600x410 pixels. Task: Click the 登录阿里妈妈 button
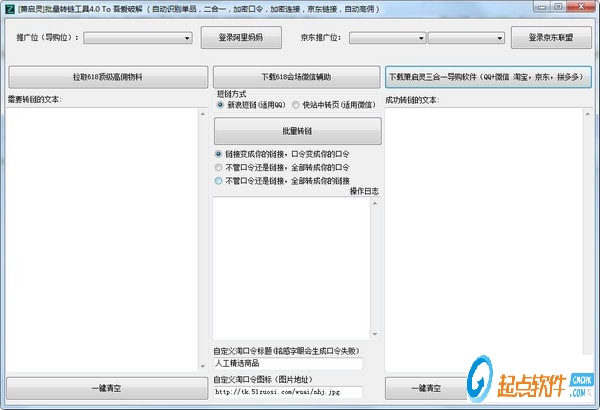[241, 38]
